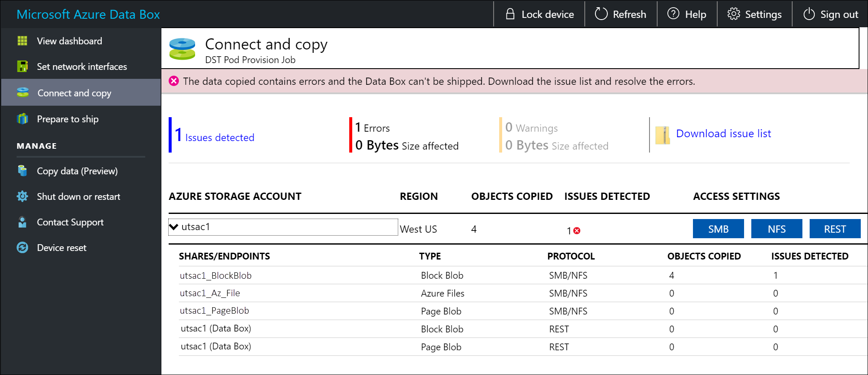Image resolution: width=868 pixels, height=375 pixels.
Task: Click the zip folder download icon
Action: (662, 135)
